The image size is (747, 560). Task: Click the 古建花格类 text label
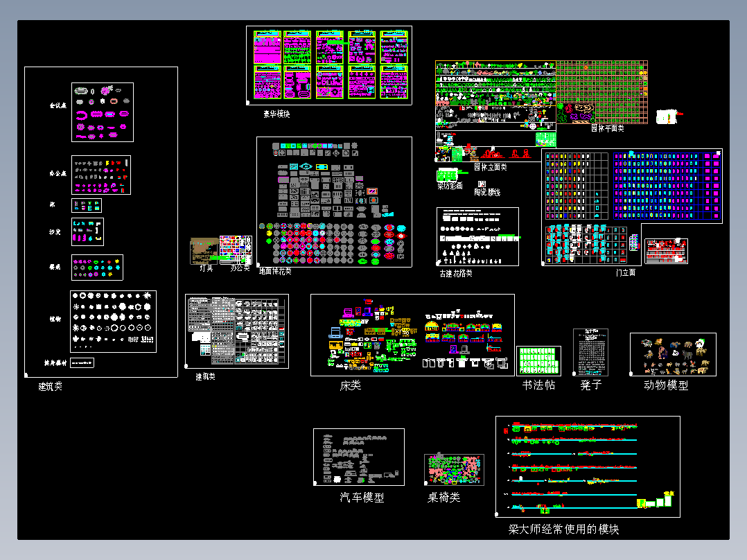pos(456,274)
